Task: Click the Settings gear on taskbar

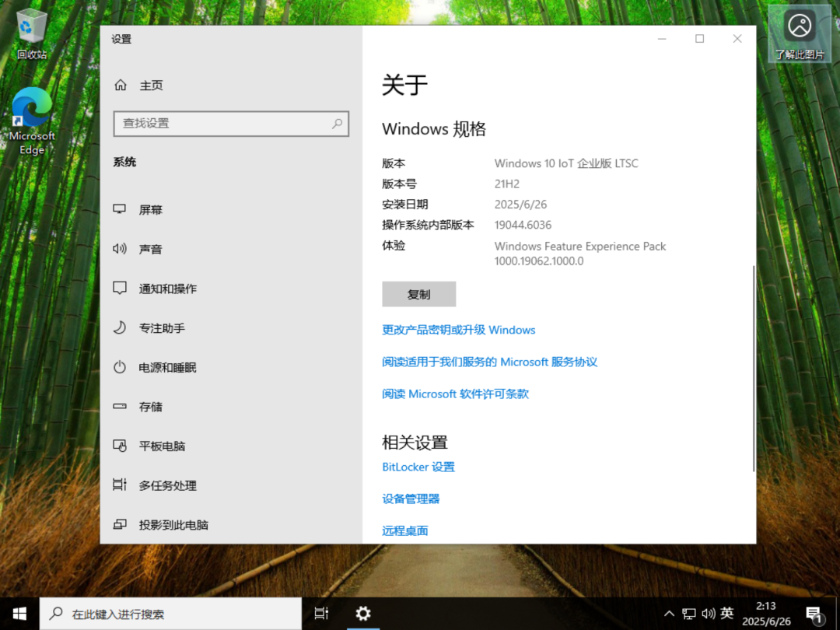Action: pyautogui.click(x=363, y=614)
